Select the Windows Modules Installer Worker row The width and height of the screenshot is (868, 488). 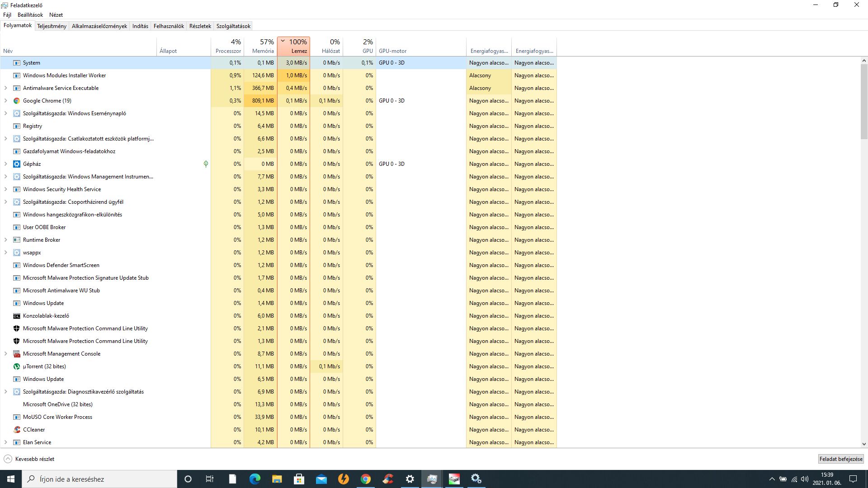pos(278,75)
